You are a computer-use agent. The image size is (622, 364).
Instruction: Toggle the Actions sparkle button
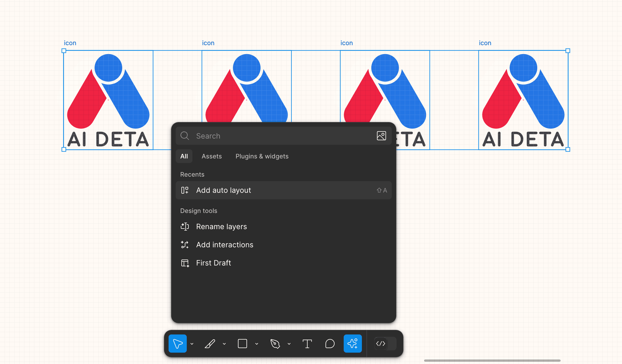coord(353,344)
